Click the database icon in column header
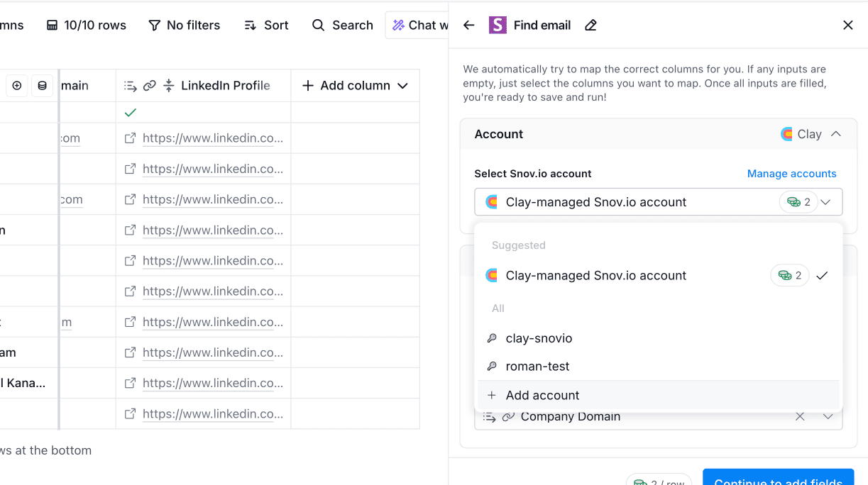This screenshot has height=485, width=868. tap(43, 86)
